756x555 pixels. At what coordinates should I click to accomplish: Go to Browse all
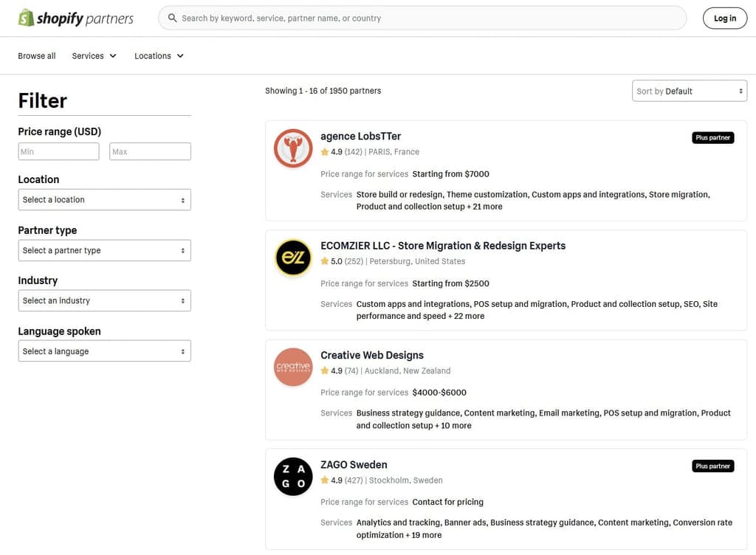(x=37, y=56)
